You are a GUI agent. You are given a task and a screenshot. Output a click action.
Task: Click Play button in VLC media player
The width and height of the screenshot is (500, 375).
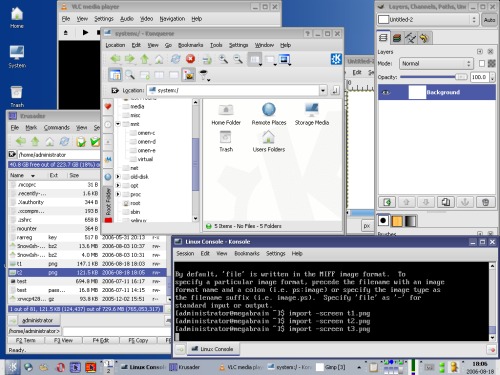[85, 32]
